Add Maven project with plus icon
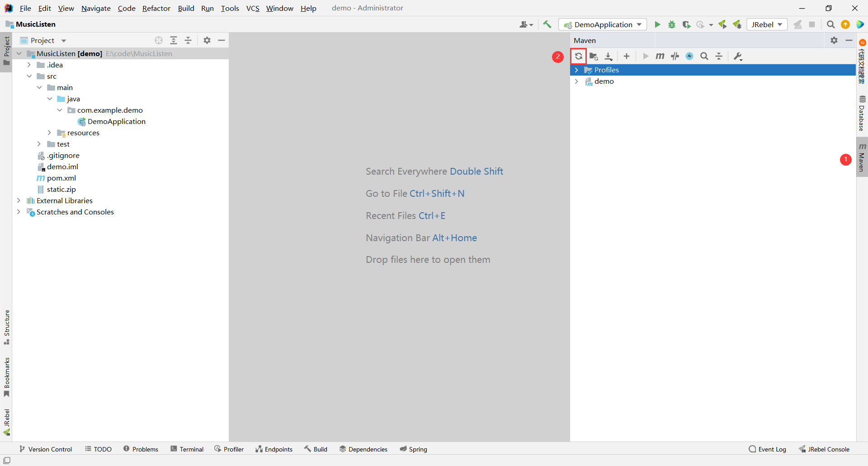 point(627,56)
